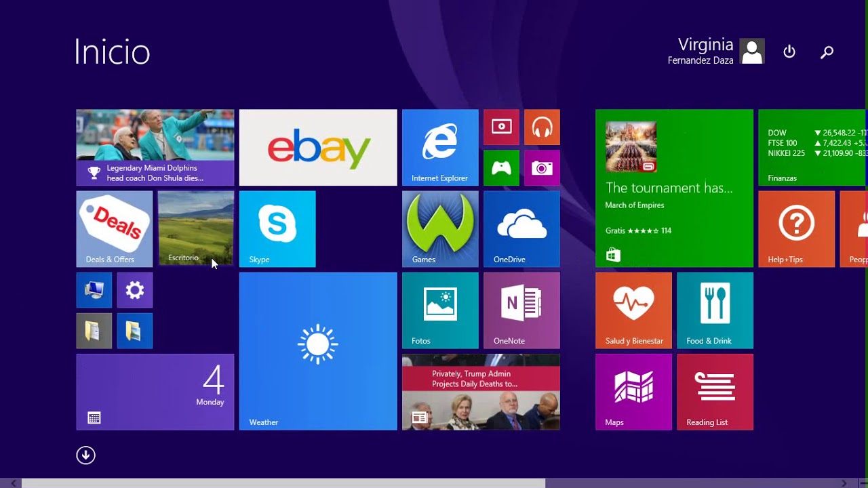Screen dimensions: 868x488
Task: Click the "Inicio" heading text
Action: point(112,52)
